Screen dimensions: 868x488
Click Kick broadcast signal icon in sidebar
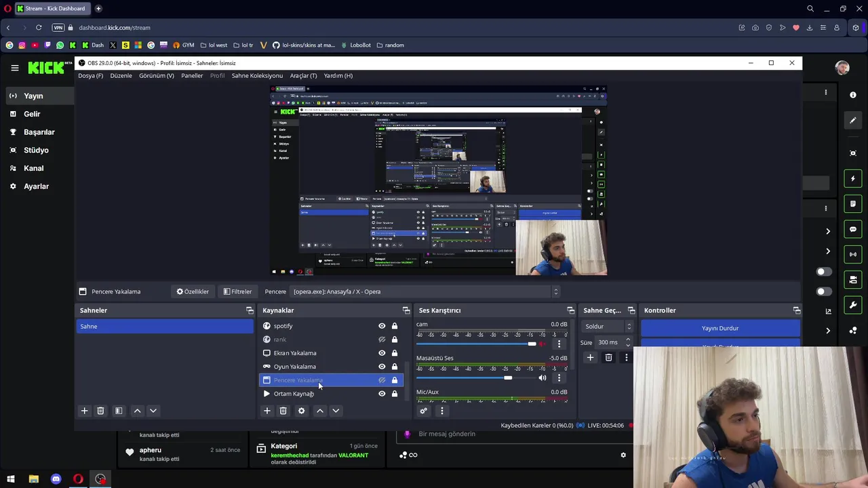[x=853, y=254]
